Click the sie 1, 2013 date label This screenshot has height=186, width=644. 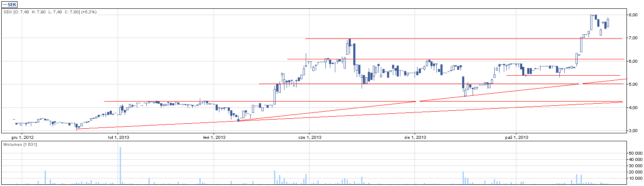(x=415, y=137)
